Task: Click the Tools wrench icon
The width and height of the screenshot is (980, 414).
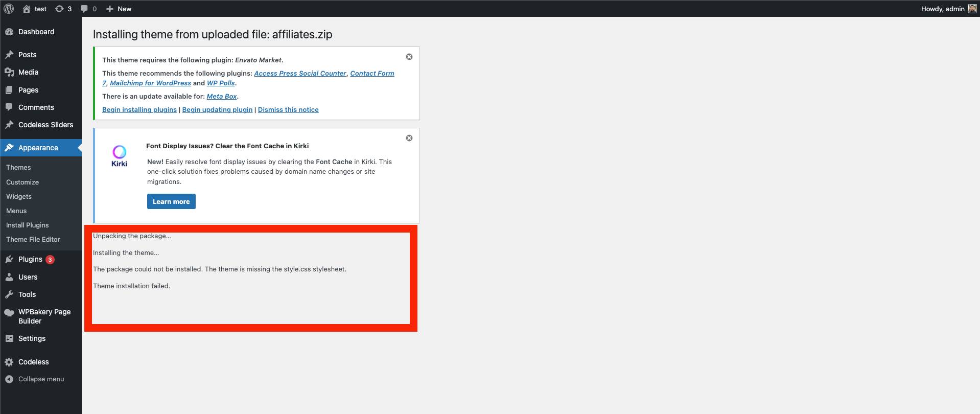Action: pyautogui.click(x=9, y=294)
